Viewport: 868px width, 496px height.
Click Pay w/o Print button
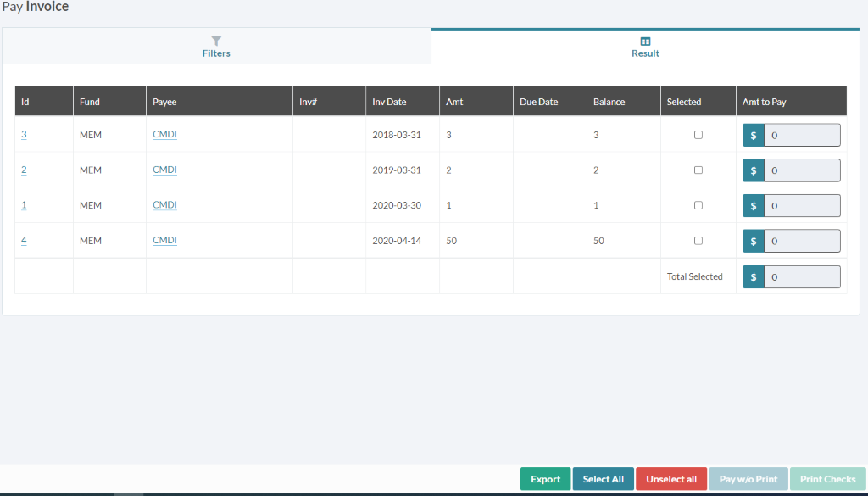click(x=748, y=479)
